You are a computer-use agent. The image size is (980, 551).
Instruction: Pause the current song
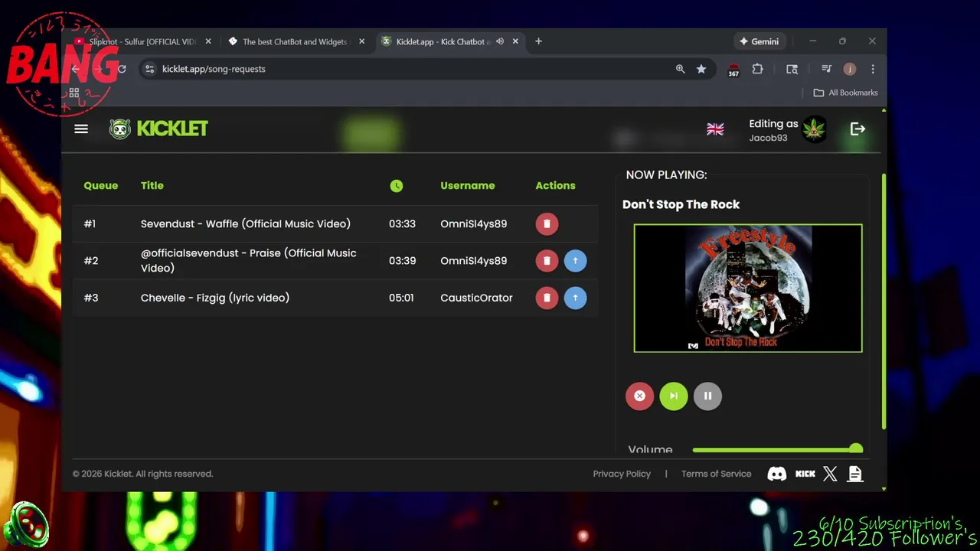(x=707, y=396)
